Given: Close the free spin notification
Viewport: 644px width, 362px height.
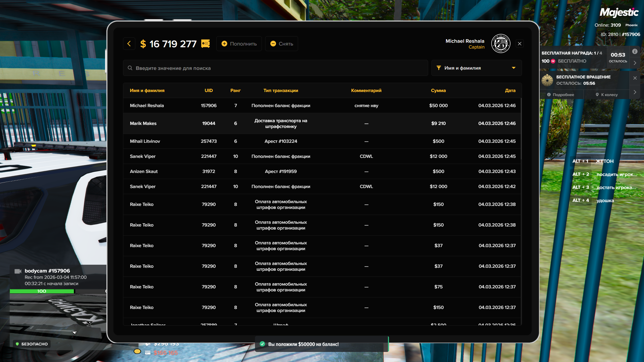Looking at the screenshot, I should pos(635,78).
